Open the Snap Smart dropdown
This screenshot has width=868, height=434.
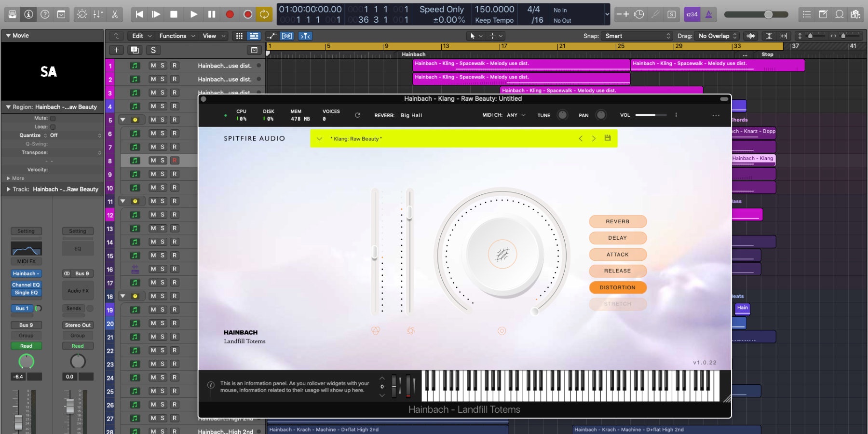click(x=637, y=36)
